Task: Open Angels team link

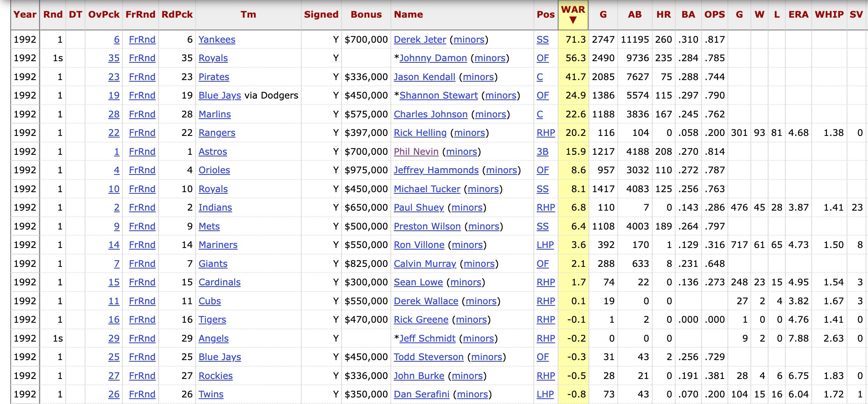Action: tap(213, 339)
